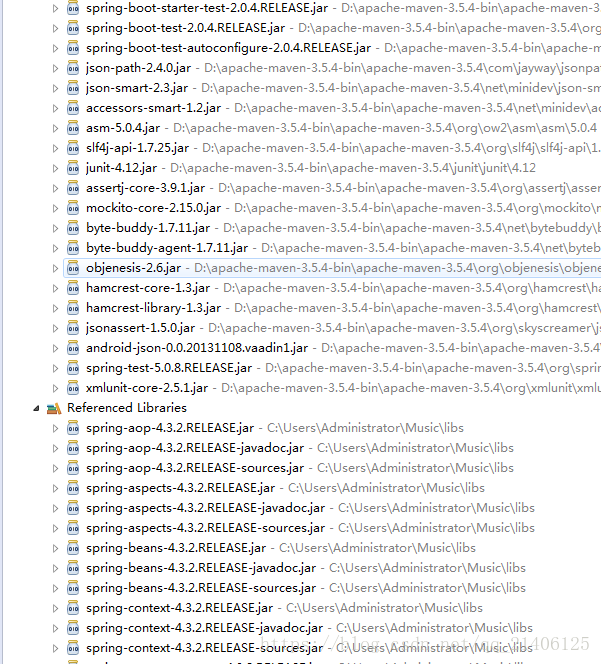Click jar icon beside junit-4.12.jar
The height and width of the screenshot is (664, 601).
(73, 168)
